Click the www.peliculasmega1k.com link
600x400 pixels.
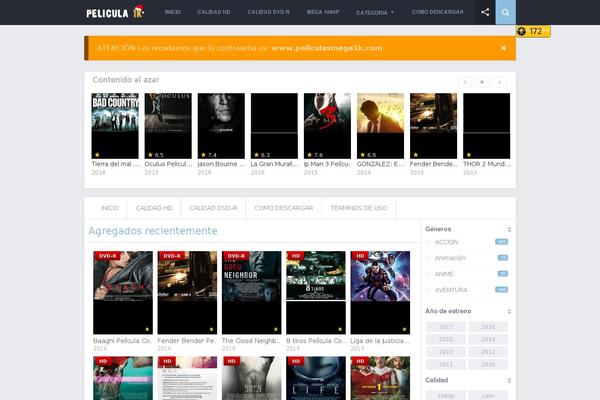click(x=327, y=48)
